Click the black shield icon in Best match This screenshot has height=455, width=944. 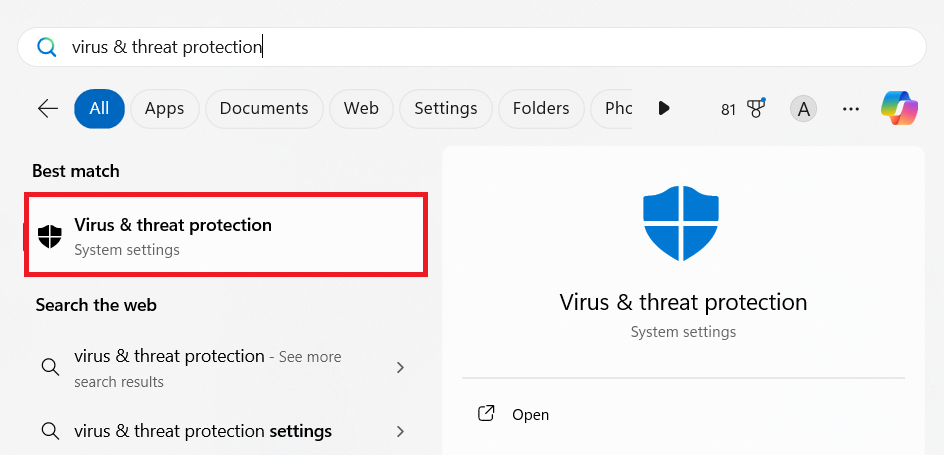click(x=50, y=236)
